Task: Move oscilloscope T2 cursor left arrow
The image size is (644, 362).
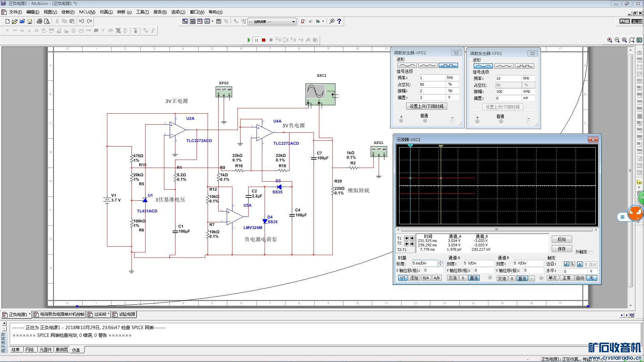Action: pos(407,244)
